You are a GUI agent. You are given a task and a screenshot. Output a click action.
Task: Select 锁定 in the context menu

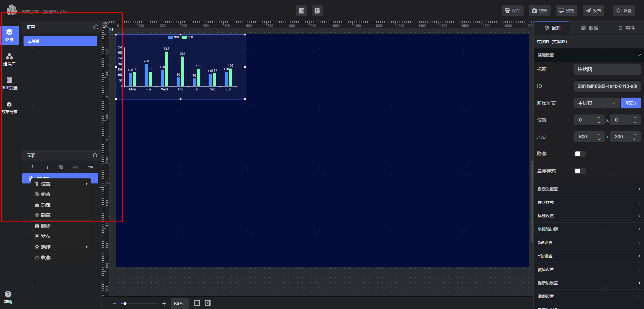(46, 205)
